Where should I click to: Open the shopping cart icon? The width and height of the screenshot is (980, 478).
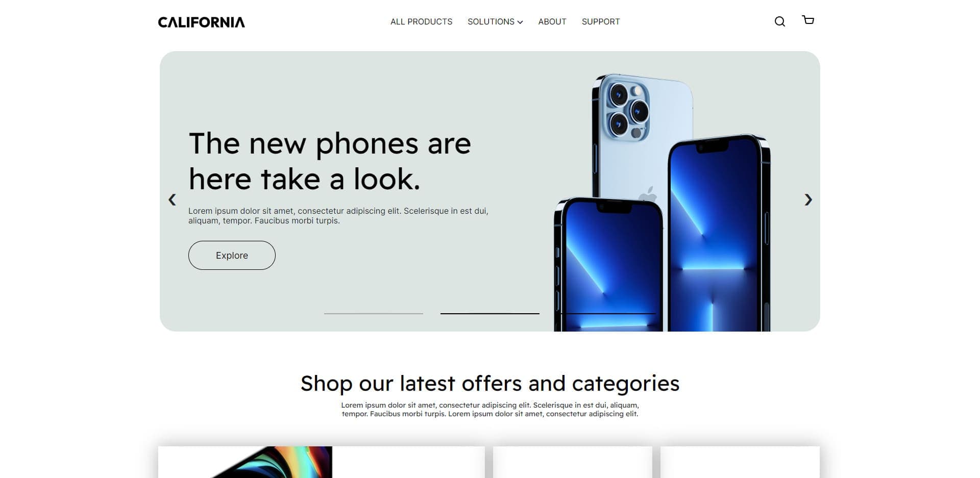pos(808,20)
